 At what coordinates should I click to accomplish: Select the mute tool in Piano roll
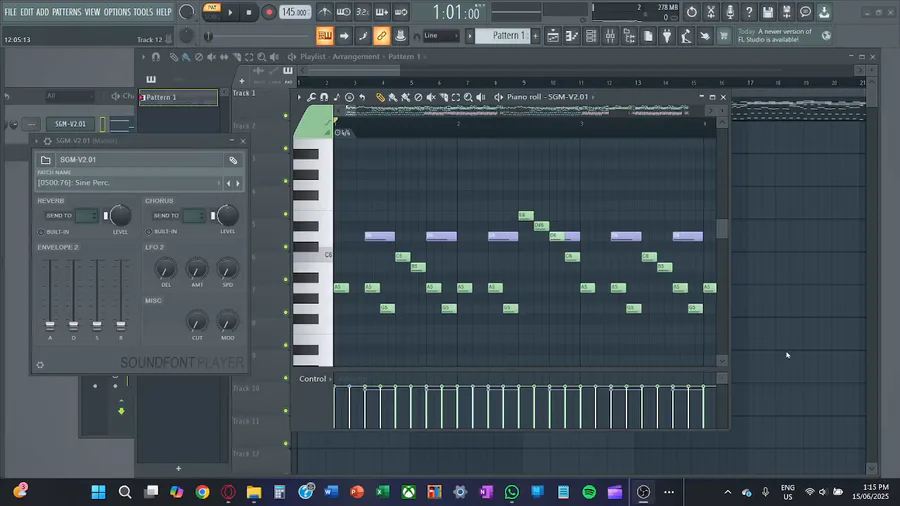tap(430, 98)
